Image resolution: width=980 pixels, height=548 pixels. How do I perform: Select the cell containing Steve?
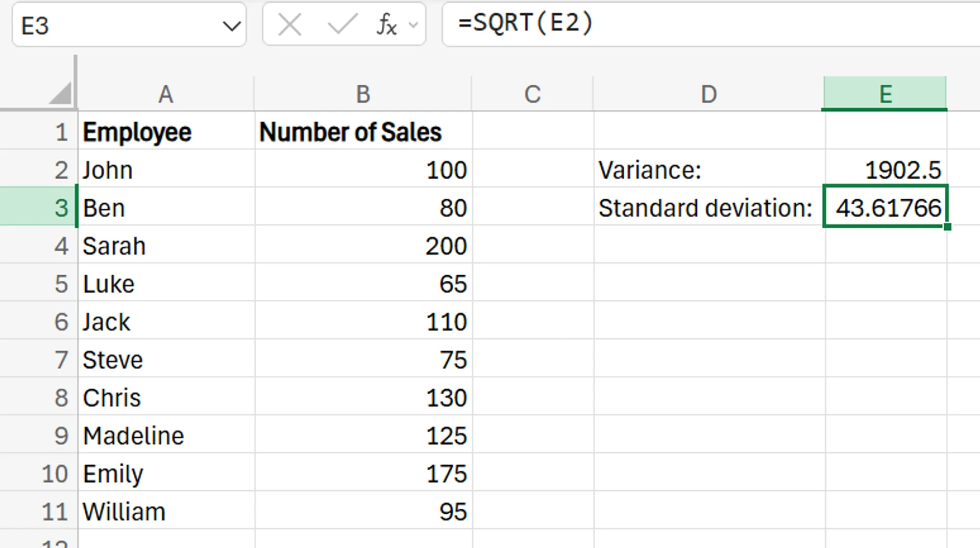166,359
